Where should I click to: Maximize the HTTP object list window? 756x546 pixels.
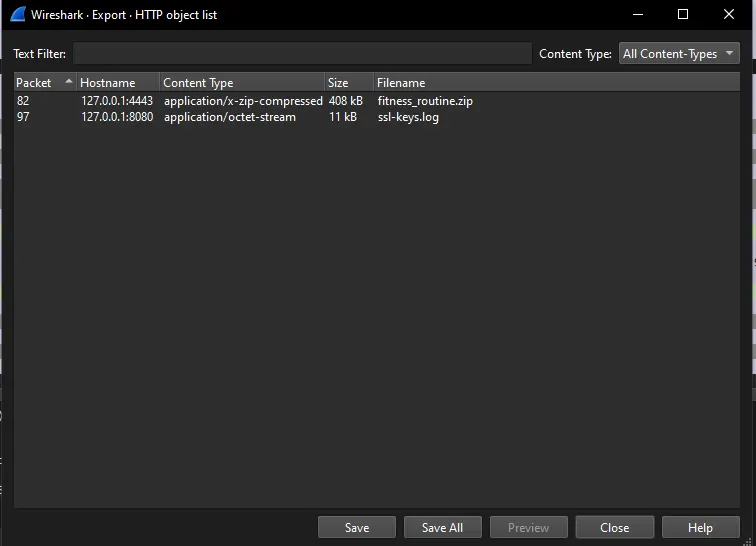[683, 14]
